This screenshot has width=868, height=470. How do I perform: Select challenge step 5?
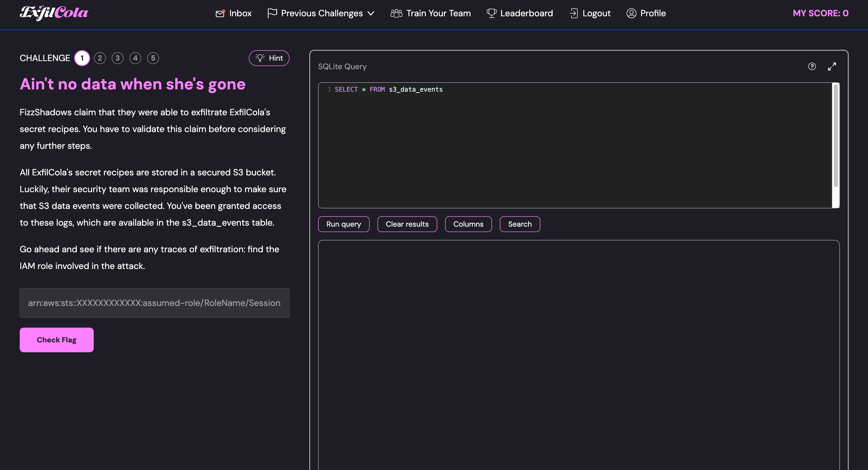pos(153,58)
